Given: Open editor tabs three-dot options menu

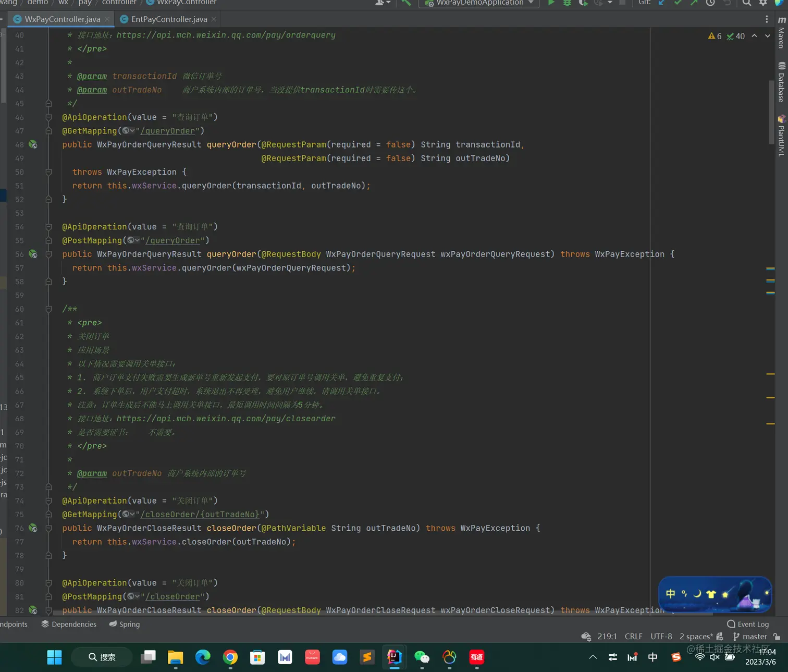Looking at the screenshot, I should 767,19.
